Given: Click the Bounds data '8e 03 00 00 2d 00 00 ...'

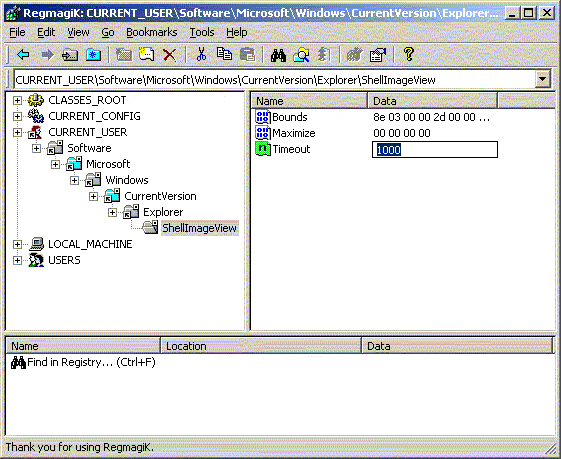Looking at the screenshot, I should [431, 117].
